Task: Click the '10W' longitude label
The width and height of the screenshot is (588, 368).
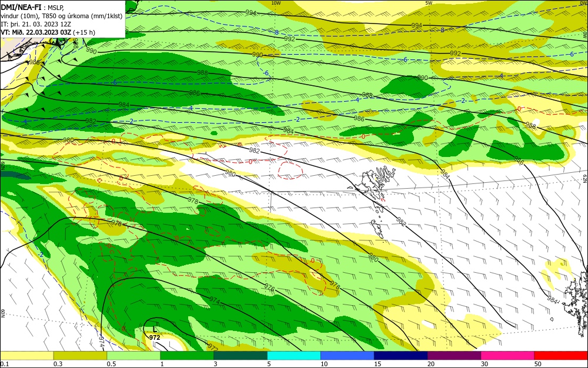Action: [x=276, y=3]
